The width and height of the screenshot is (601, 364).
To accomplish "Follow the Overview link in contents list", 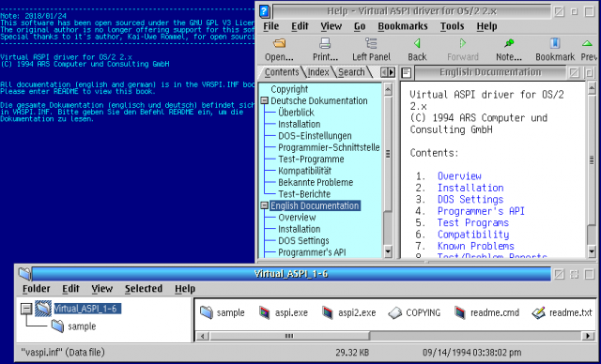I will pyautogui.click(x=459, y=176).
